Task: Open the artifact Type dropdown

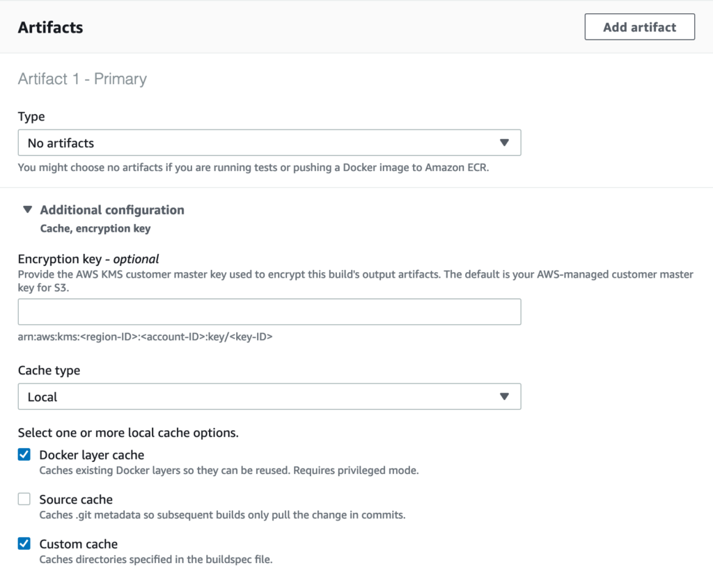Action: tap(269, 143)
